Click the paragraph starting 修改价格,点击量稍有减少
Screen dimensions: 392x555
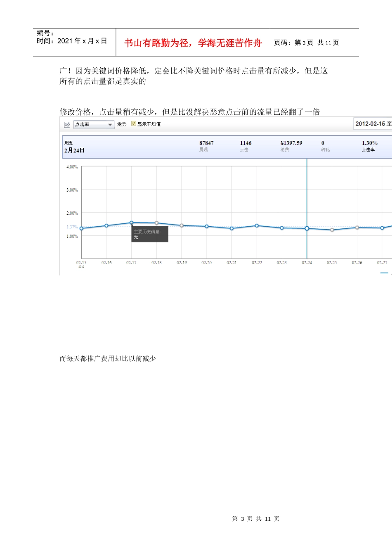(190, 112)
